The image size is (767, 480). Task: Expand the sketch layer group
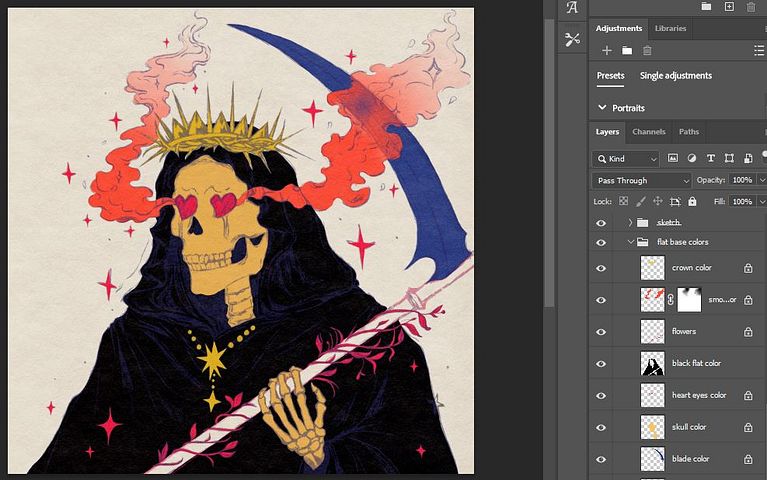coord(630,222)
